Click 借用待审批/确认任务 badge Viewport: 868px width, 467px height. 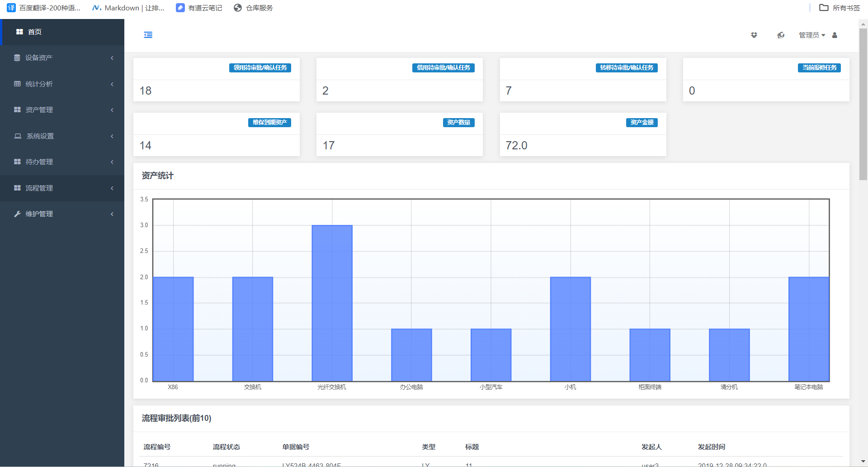click(x=443, y=67)
